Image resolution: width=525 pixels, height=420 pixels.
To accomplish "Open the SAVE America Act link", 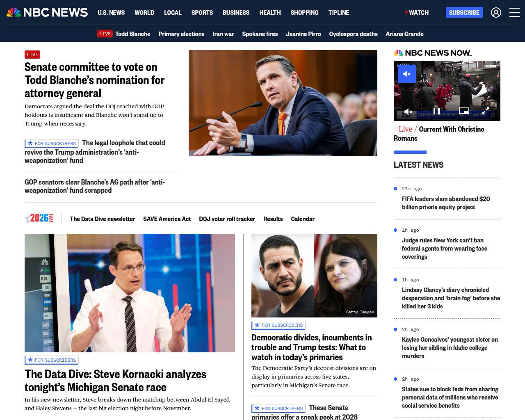I will click(x=167, y=219).
